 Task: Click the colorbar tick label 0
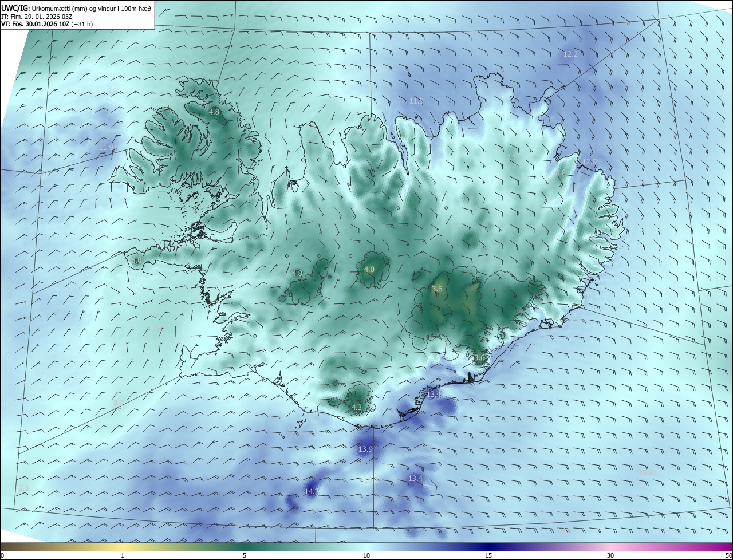tap(2, 555)
